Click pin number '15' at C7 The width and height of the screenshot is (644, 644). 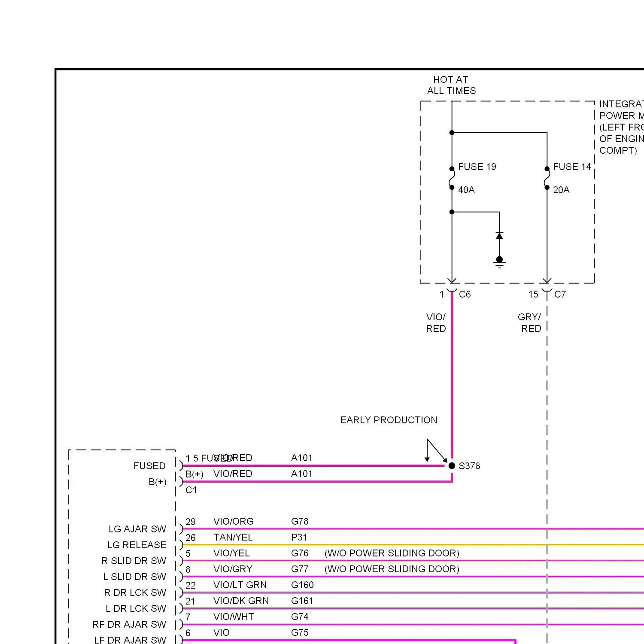[x=533, y=294]
